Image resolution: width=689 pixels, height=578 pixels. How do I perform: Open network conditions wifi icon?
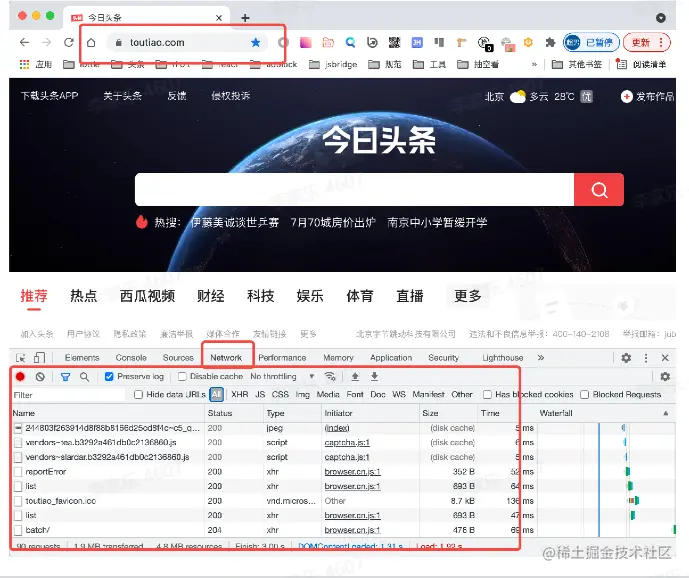coord(330,377)
